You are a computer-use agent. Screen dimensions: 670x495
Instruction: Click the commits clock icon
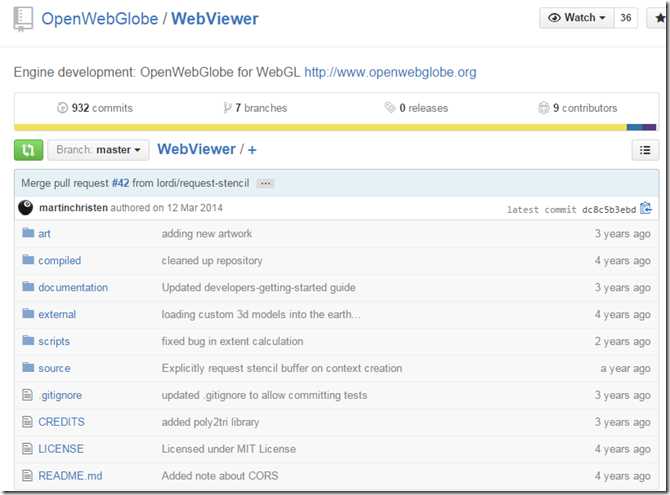[62, 108]
